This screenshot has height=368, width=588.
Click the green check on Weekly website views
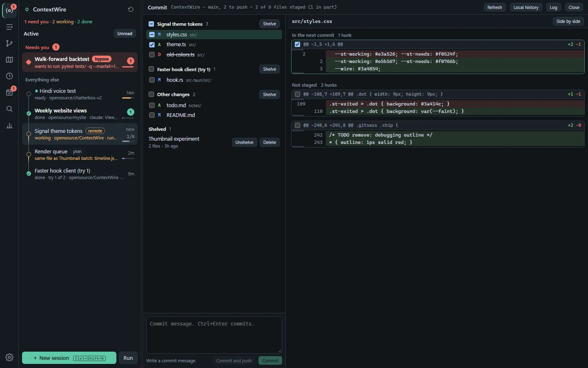[29, 113]
